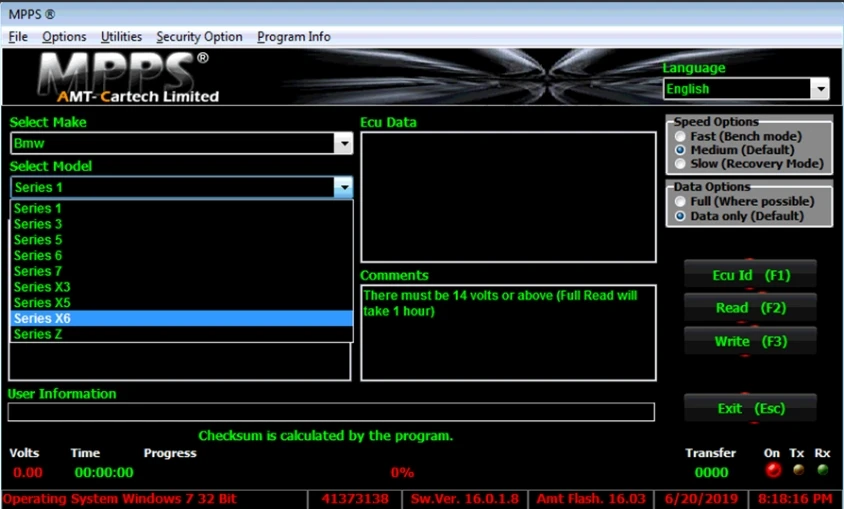Click the Exit (Esc) button
The width and height of the screenshot is (844, 509).
[x=750, y=408]
